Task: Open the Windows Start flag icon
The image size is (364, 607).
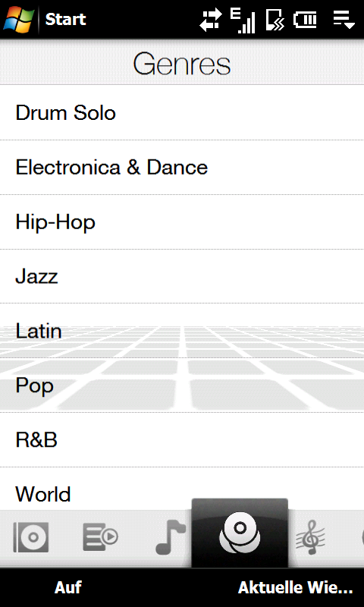Action: point(18,19)
